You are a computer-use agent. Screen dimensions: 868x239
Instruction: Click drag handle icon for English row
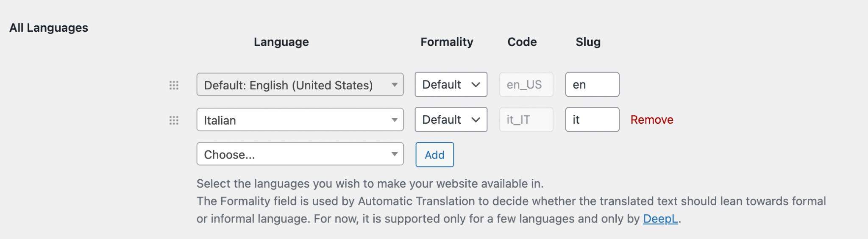174,85
